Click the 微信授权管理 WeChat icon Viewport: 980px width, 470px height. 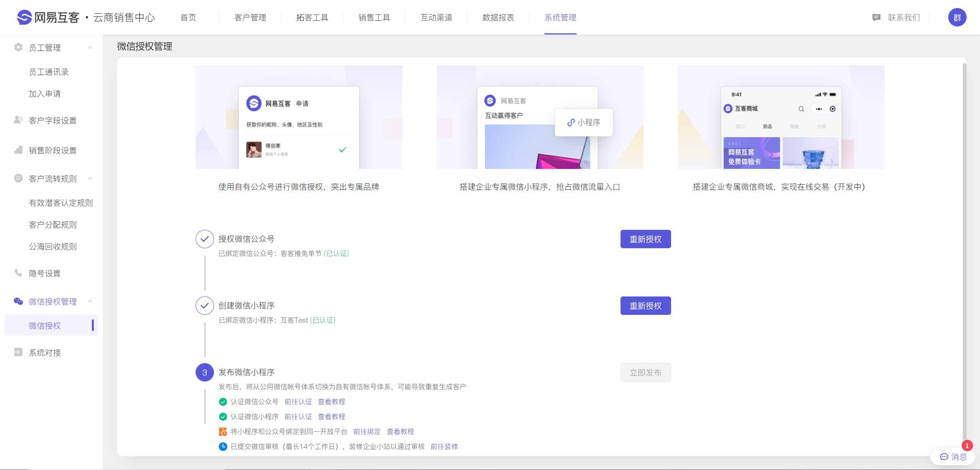(18, 301)
